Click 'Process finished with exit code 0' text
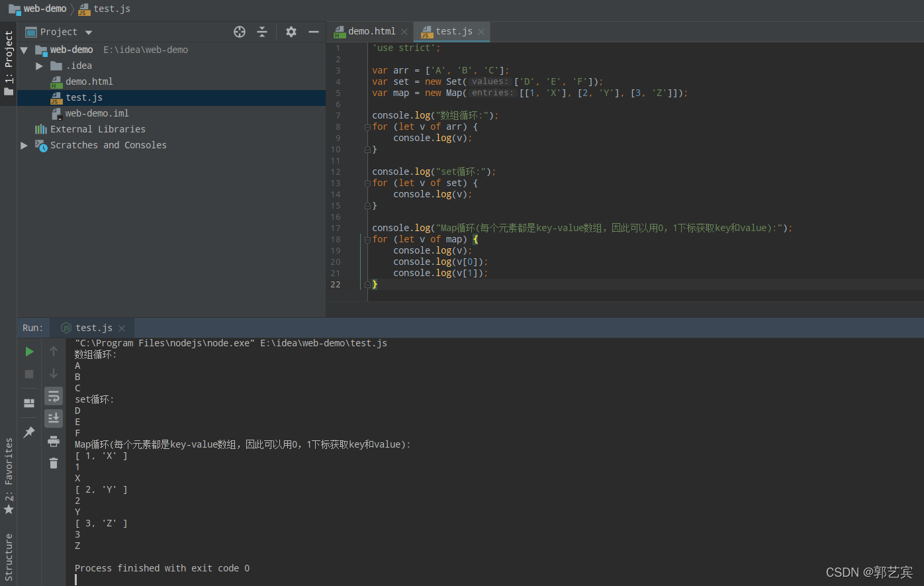This screenshot has height=586, width=924. click(162, 568)
